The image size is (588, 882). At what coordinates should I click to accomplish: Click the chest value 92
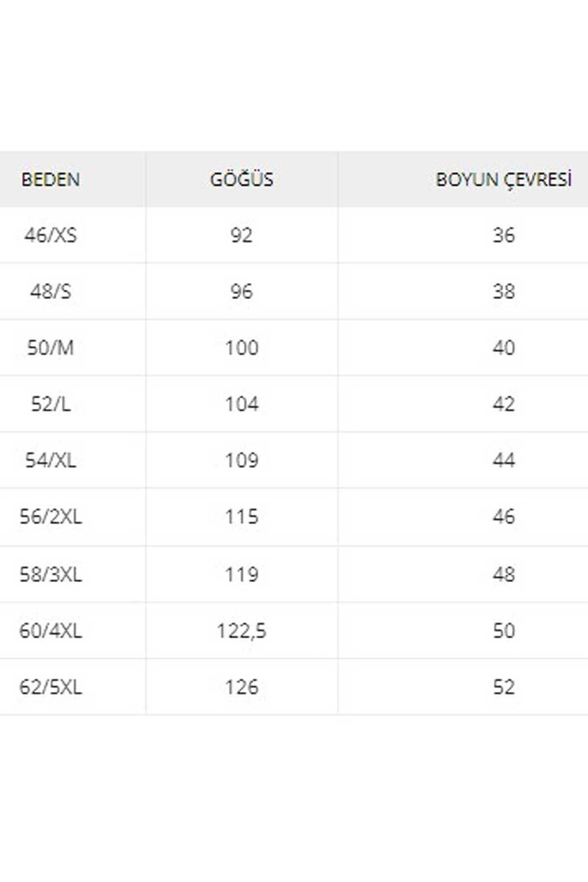click(x=242, y=235)
